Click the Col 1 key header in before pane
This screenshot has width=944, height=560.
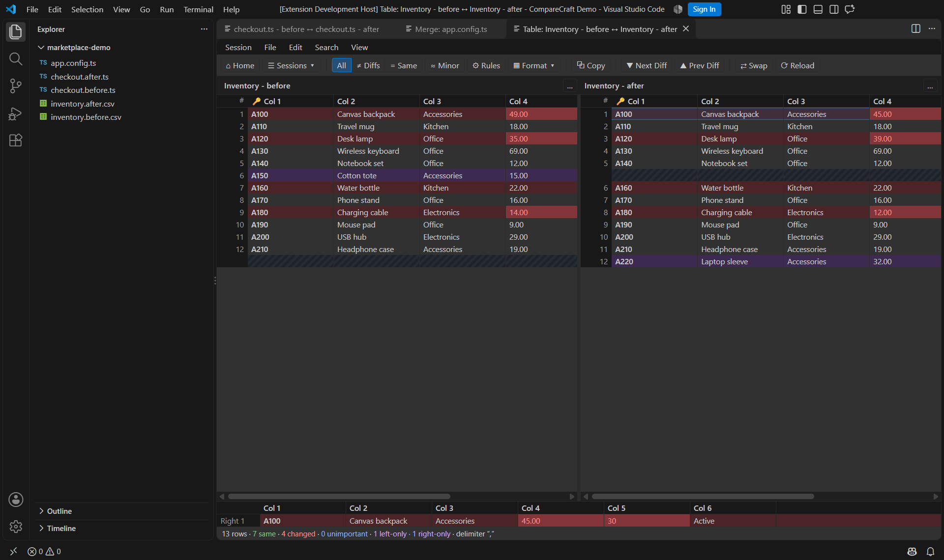pos(290,101)
